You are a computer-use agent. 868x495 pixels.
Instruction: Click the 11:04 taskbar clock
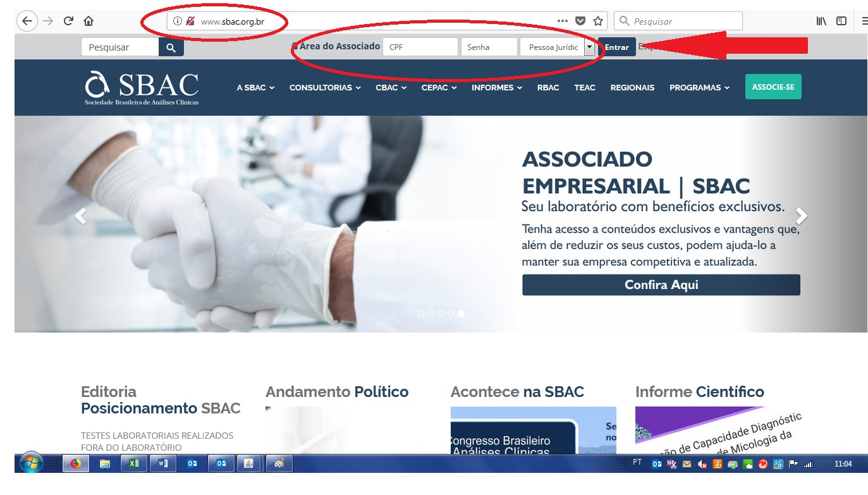pos(843,464)
